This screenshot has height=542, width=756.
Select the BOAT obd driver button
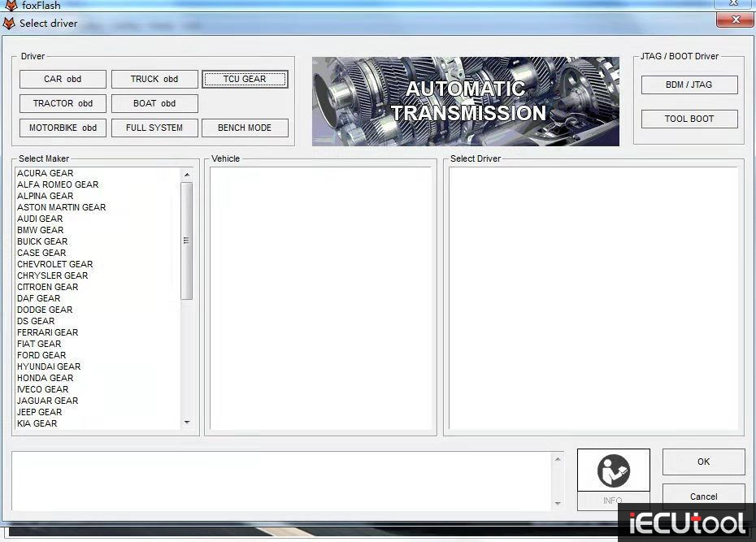154,103
